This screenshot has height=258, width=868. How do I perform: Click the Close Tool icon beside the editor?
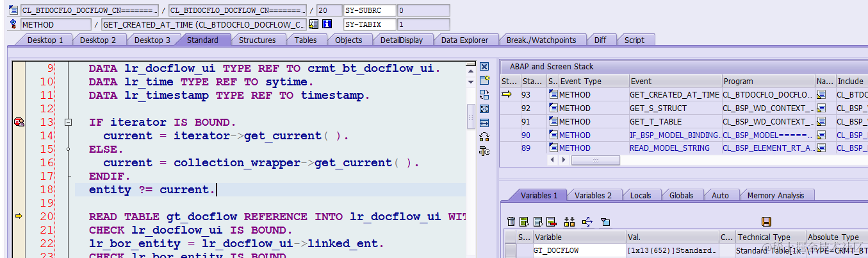pos(484,67)
